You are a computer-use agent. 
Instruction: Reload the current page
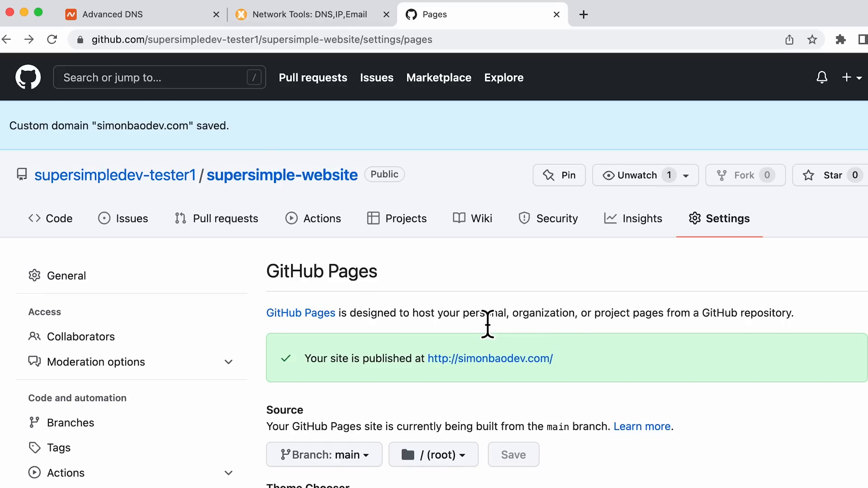point(52,39)
